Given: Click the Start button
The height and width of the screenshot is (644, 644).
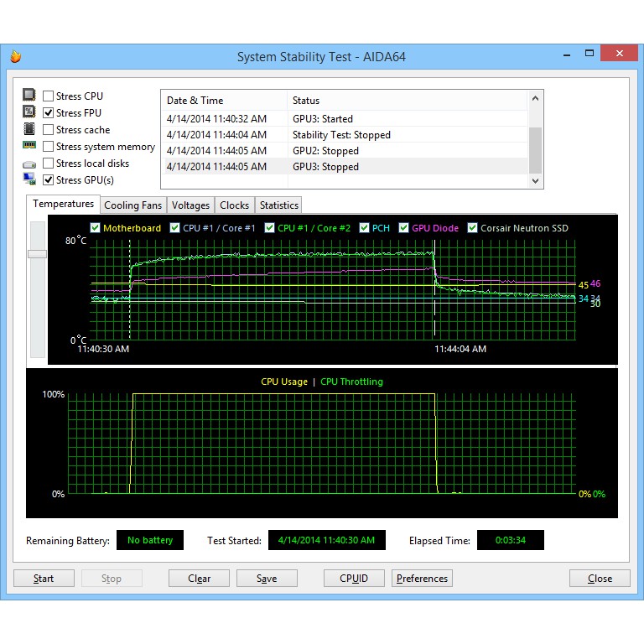Looking at the screenshot, I should click(44, 579).
